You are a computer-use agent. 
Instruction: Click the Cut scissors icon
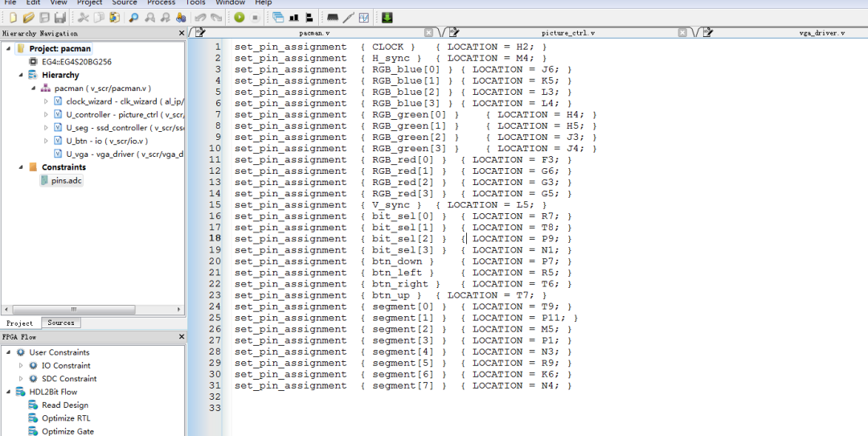[x=84, y=18]
